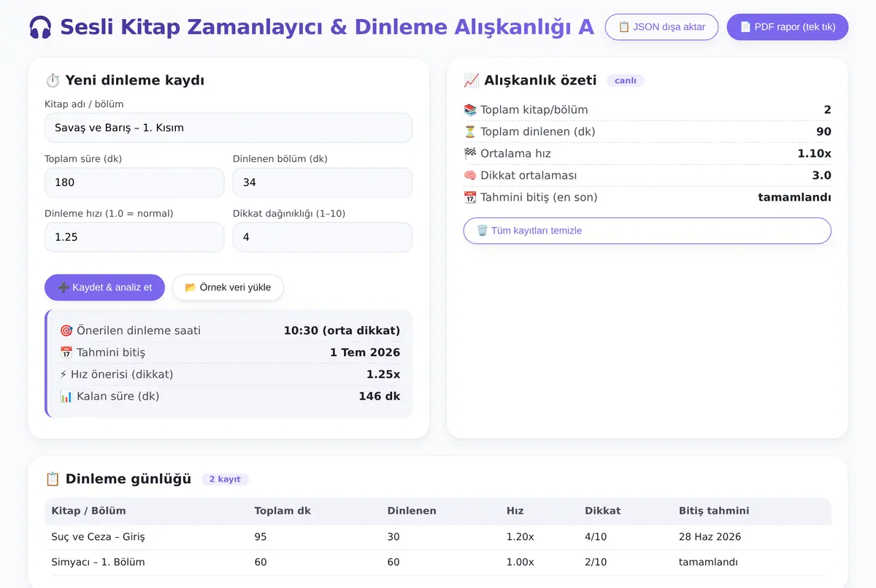Click the 2/10 attention cell
Screen dimensions: 876x588
coord(596,562)
